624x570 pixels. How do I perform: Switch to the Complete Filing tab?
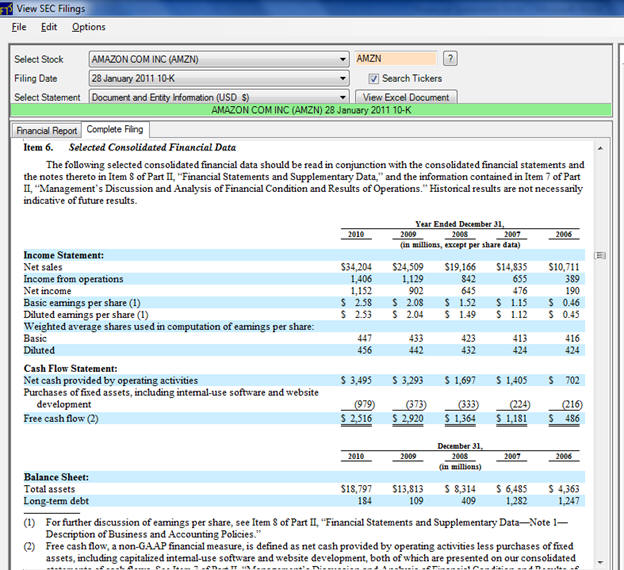point(115,129)
